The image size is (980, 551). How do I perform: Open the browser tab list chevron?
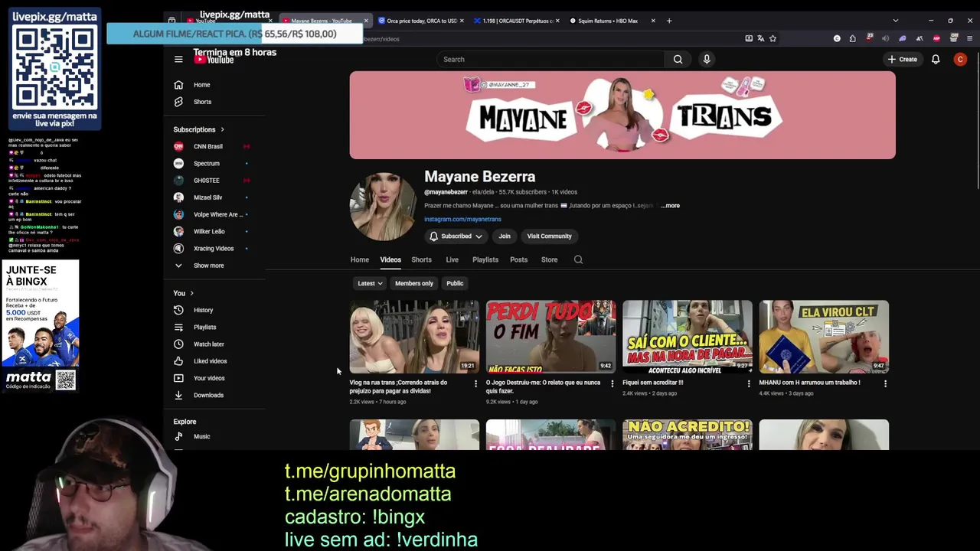[x=896, y=21]
